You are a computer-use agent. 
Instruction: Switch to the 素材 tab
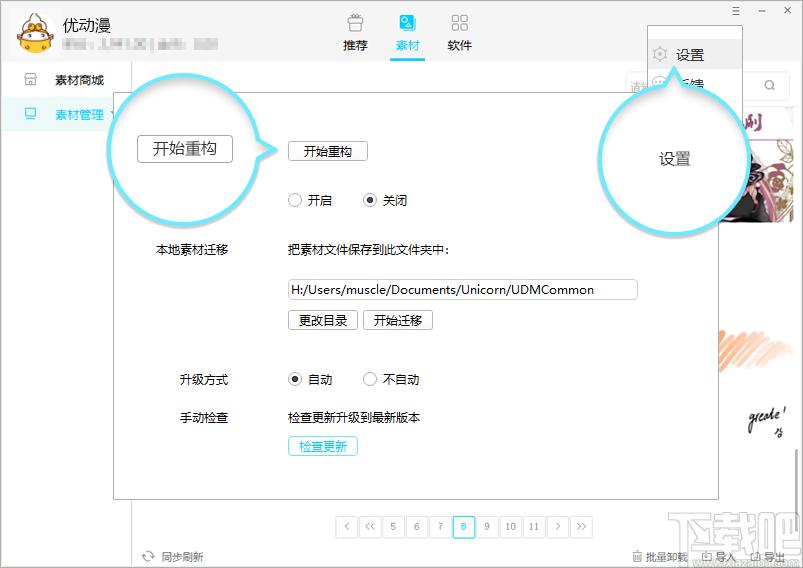point(407,32)
